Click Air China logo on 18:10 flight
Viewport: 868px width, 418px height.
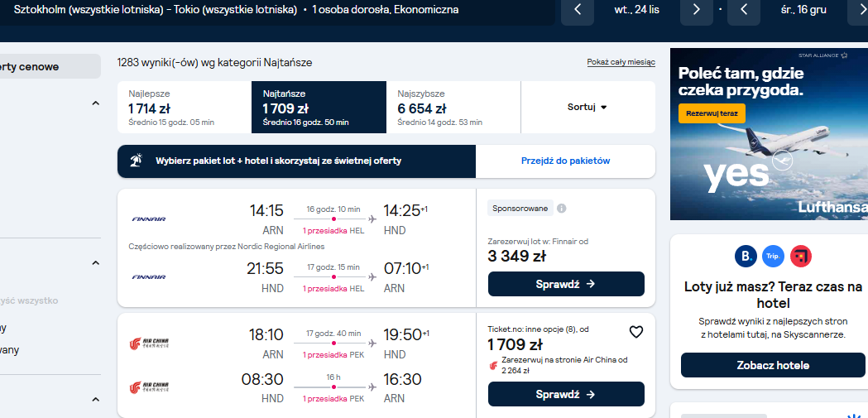click(149, 344)
